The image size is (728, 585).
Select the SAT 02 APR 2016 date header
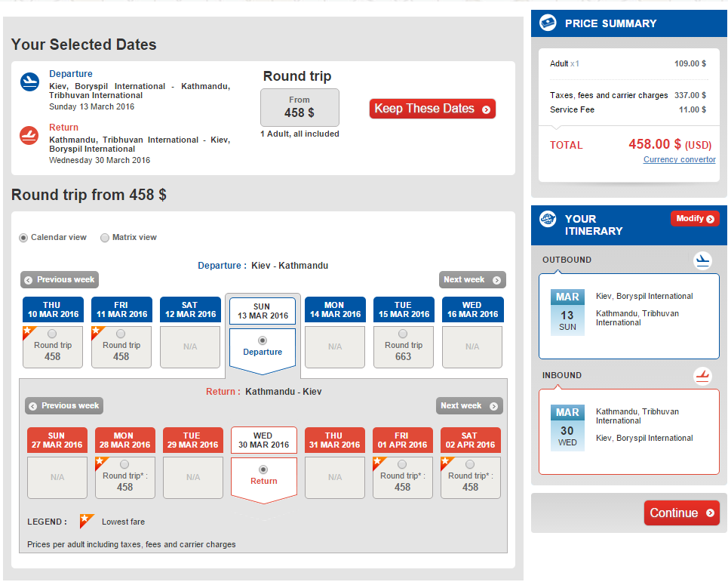pyautogui.click(x=470, y=440)
